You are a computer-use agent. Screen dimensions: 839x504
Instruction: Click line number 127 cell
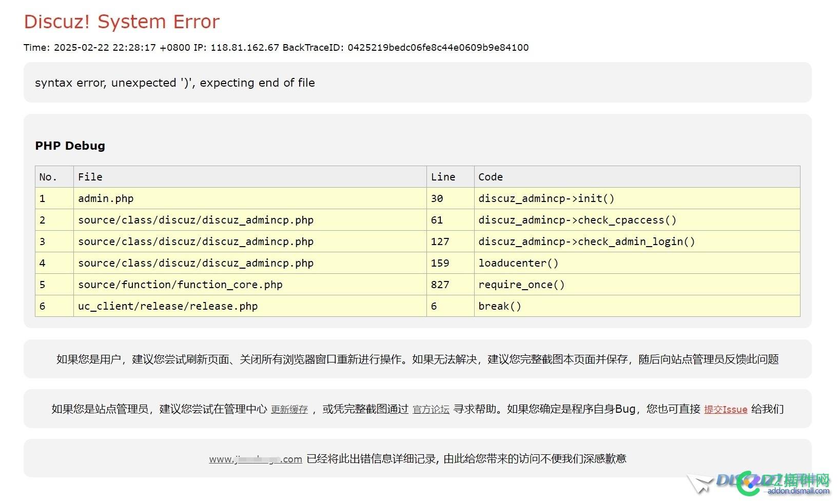point(451,241)
